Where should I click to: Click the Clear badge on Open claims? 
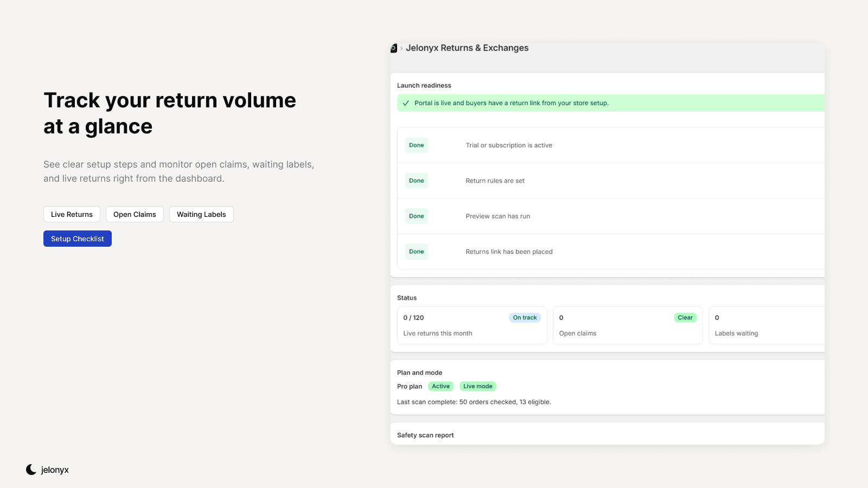685,318
